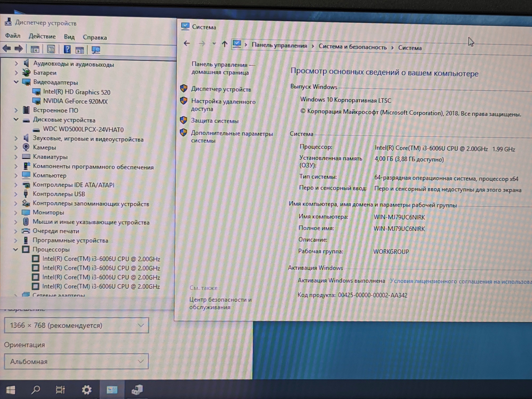Viewport: 532px width, 399px height.
Task: Select Контроллеры запоминающих устройств category
Action: (x=91, y=204)
